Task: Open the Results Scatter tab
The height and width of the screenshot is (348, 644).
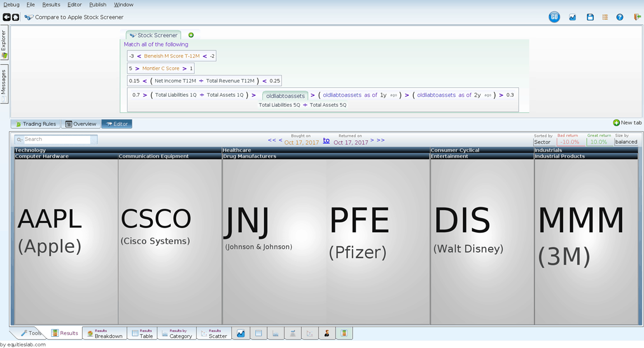Action: (x=213, y=333)
